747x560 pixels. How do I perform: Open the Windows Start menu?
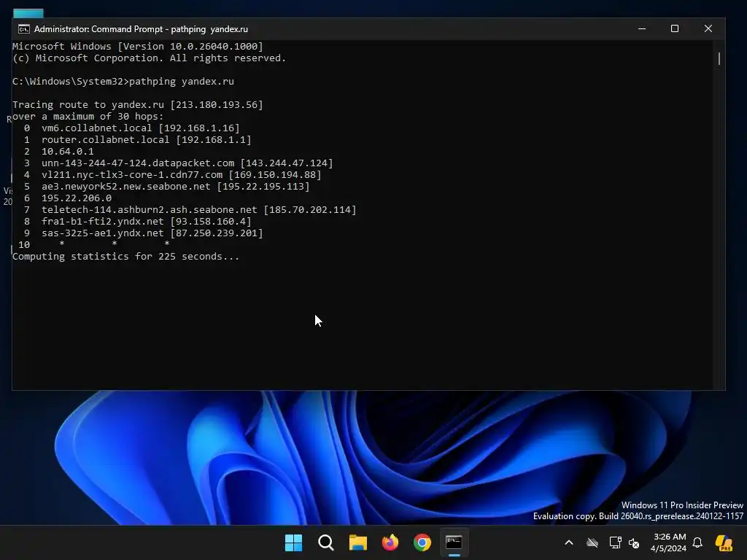[293, 542]
